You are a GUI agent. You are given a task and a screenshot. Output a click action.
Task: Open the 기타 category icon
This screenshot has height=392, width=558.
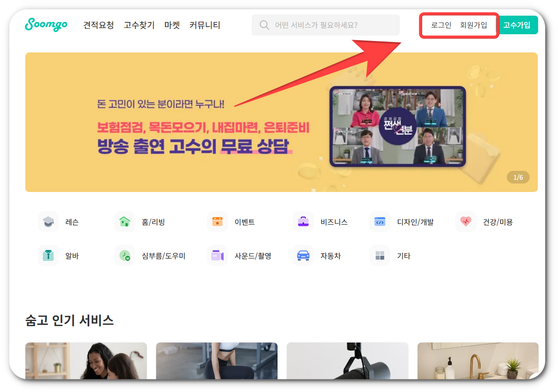(x=380, y=255)
